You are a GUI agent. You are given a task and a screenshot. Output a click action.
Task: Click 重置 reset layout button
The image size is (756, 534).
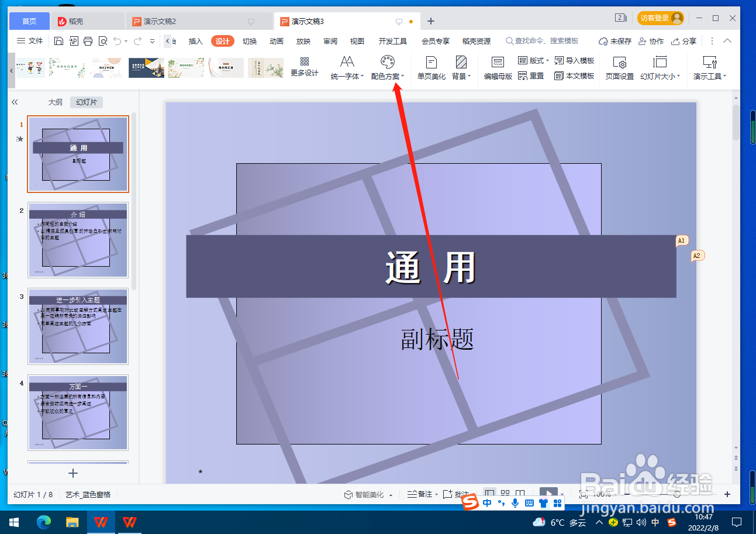(531, 76)
